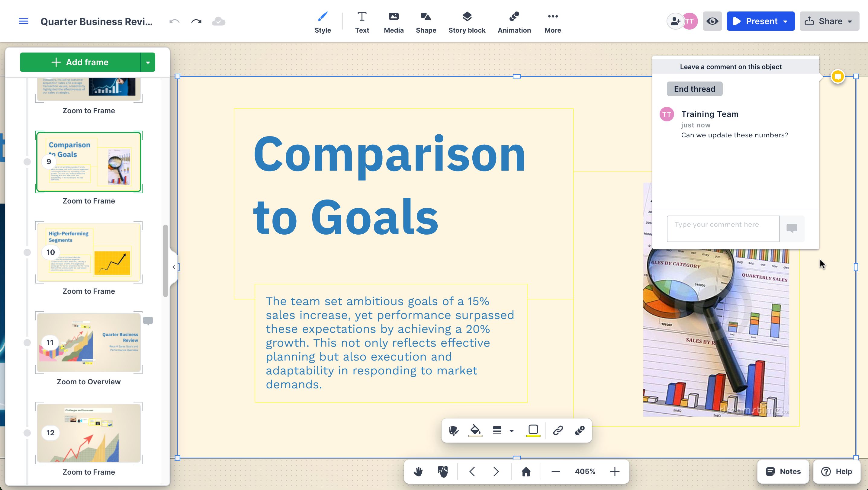Screen dimensions: 868x490
Task: Select the Comparison to Goals heading text
Action: (x=389, y=185)
